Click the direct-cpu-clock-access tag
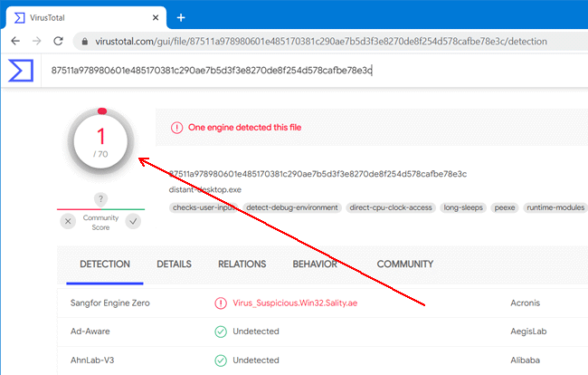Image resolution: width=588 pixels, height=375 pixels. pyautogui.click(x=391, y=207)
